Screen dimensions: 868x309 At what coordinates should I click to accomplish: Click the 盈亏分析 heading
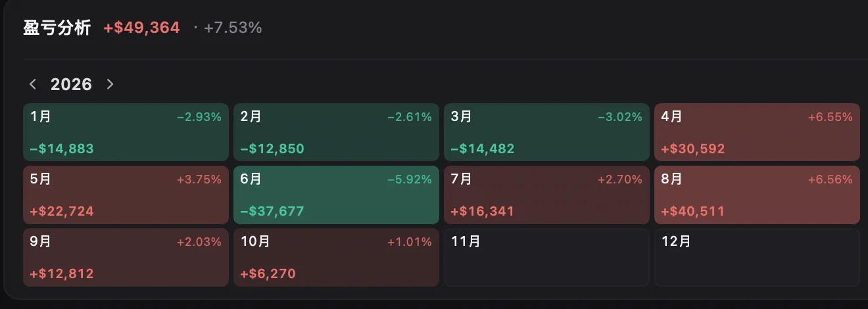(57, 28)
